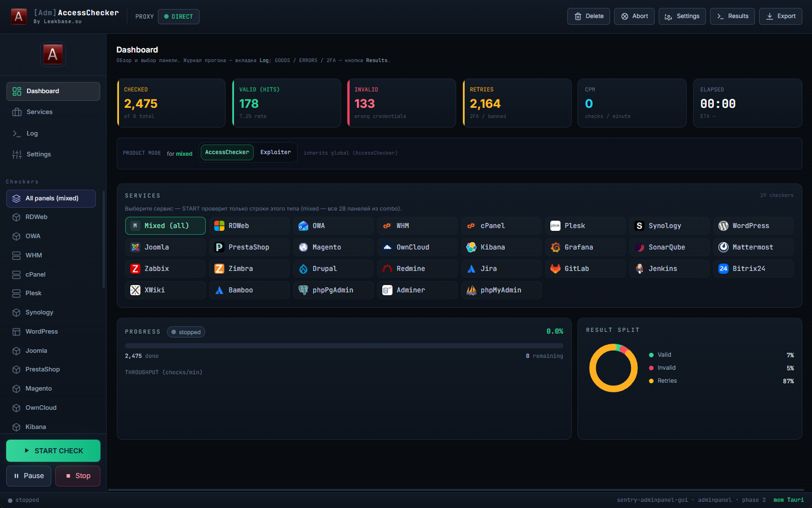The width and height of the screenshot is (812, 508).
Task: Click the Stop button
Action: (x=78, y=476)
